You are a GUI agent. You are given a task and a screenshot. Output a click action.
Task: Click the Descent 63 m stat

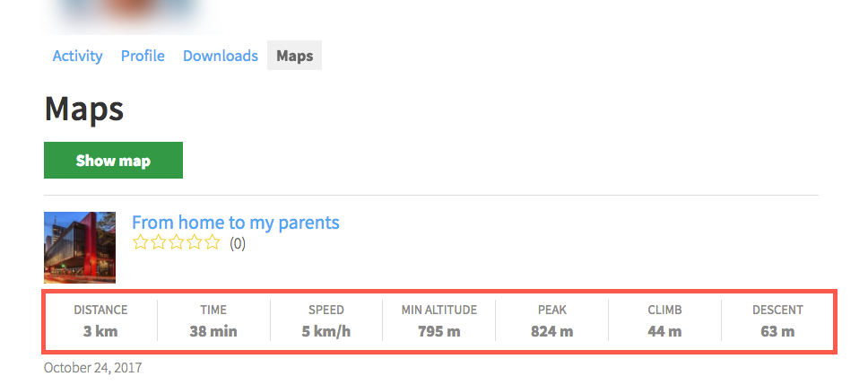pos(777,320)
